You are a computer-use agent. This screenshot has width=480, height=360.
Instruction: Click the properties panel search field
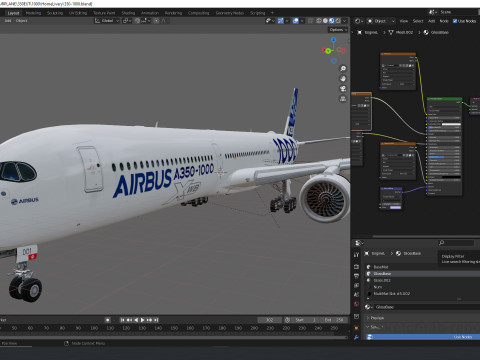[x=456, y=243]
